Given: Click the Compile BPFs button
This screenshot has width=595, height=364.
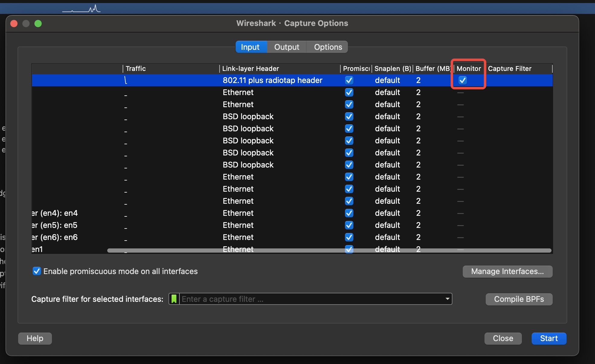Looking at the screenshot, I should tap(519, 299).
